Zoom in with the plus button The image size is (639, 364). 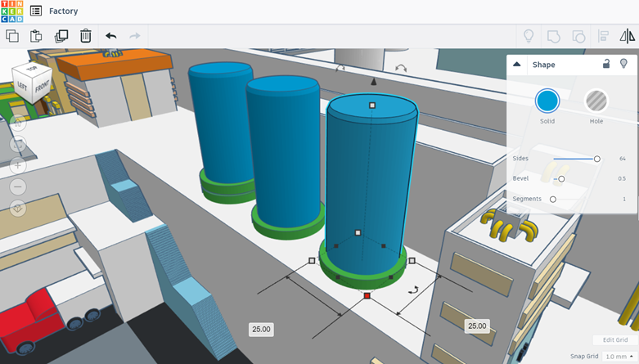click(x=18, y=165)
